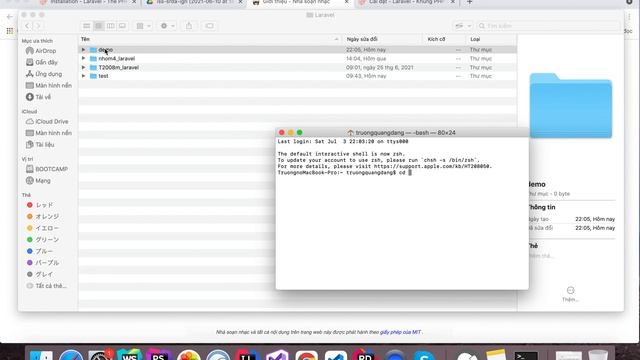Select Màn hình nền under Mục ưa thích
This screenshot has height=360, width=640.
click(x=49, y=85)
